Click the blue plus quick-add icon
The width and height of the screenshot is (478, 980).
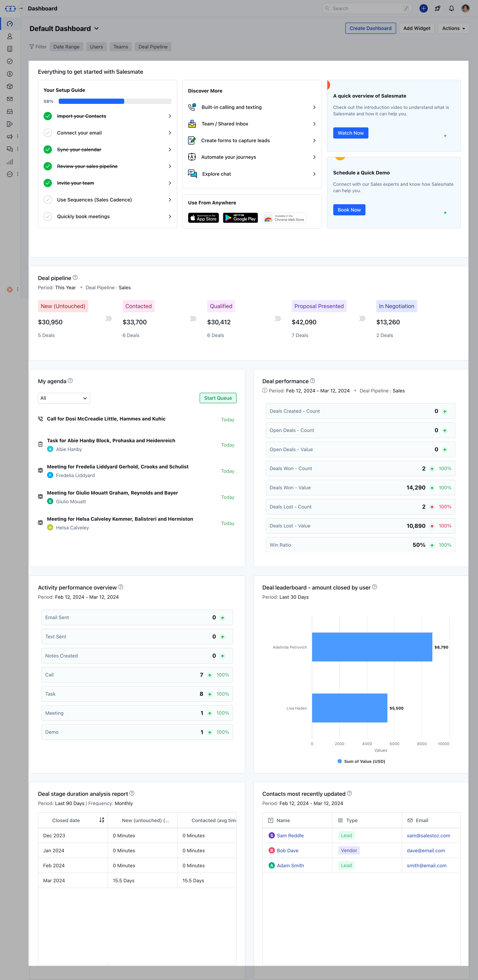pyautogui.click(x=423, y=8)
